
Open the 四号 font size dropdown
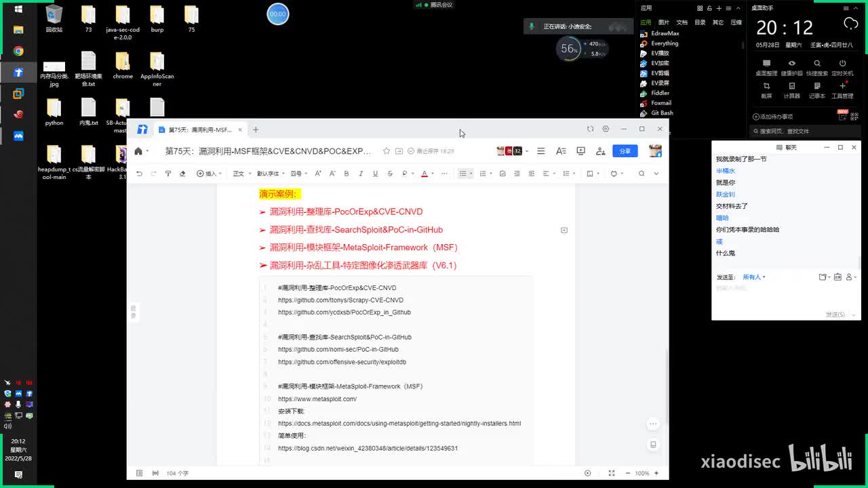tap(299, 174)
